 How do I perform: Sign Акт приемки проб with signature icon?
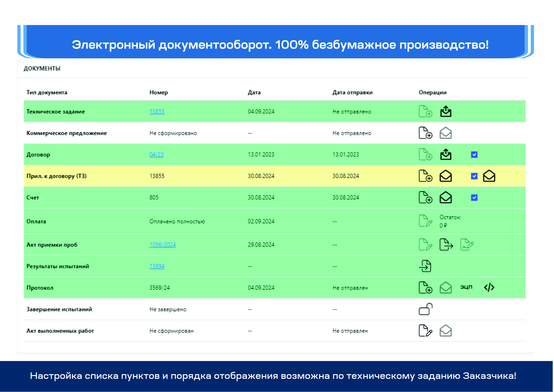(x=467, y=245)
